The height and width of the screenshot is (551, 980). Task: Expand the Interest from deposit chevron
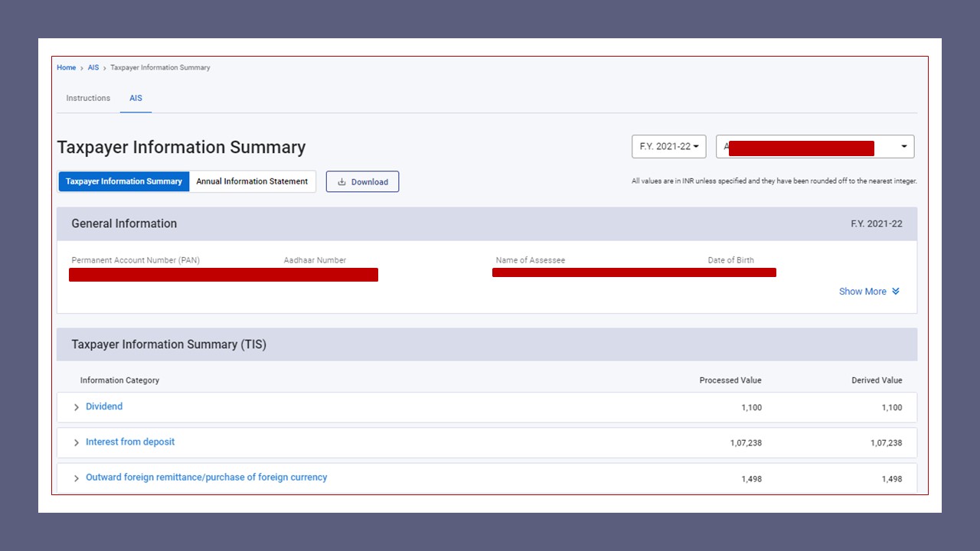click(76, 443)
